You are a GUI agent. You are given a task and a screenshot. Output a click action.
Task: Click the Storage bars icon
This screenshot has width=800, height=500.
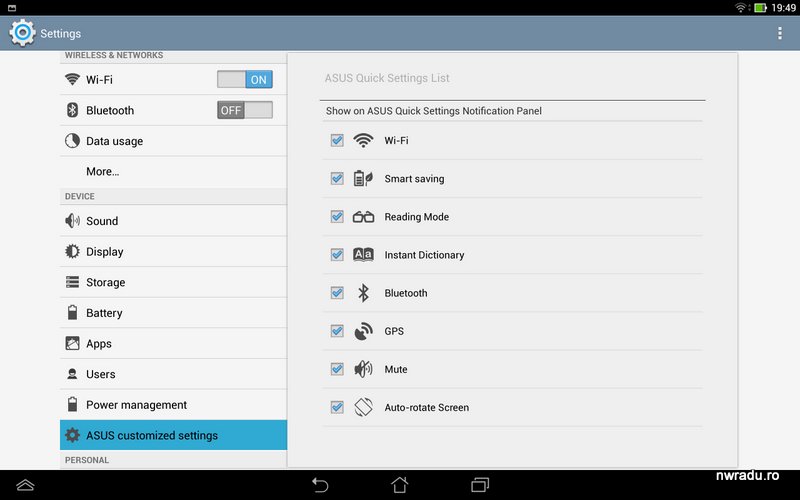point(72,282)
